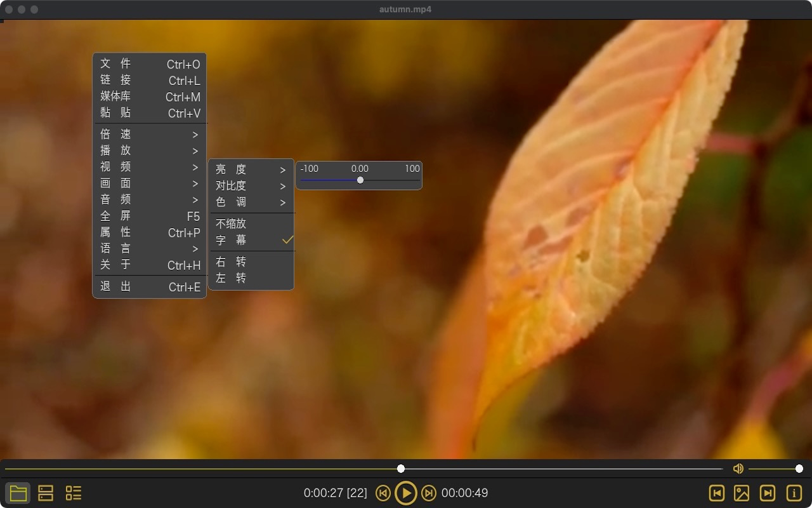Click the 0:00:27 [22] elapsed time
Image resolution: width=812 pixels, height=508 pixels.
tap(336, 493)
